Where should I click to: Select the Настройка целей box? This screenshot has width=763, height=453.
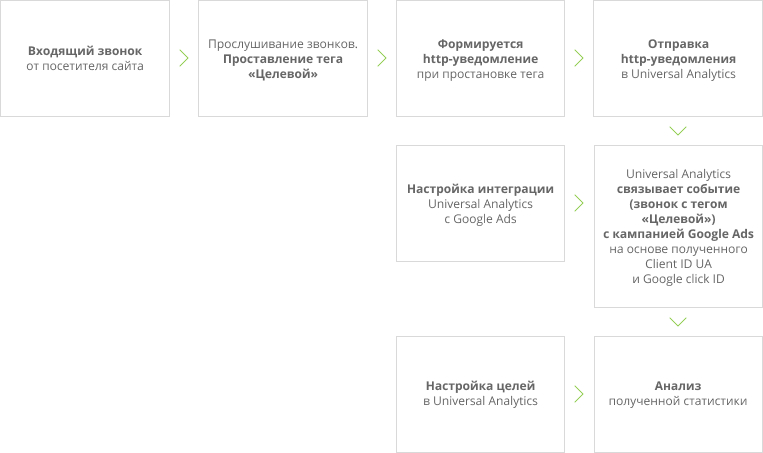coord(480,394)
